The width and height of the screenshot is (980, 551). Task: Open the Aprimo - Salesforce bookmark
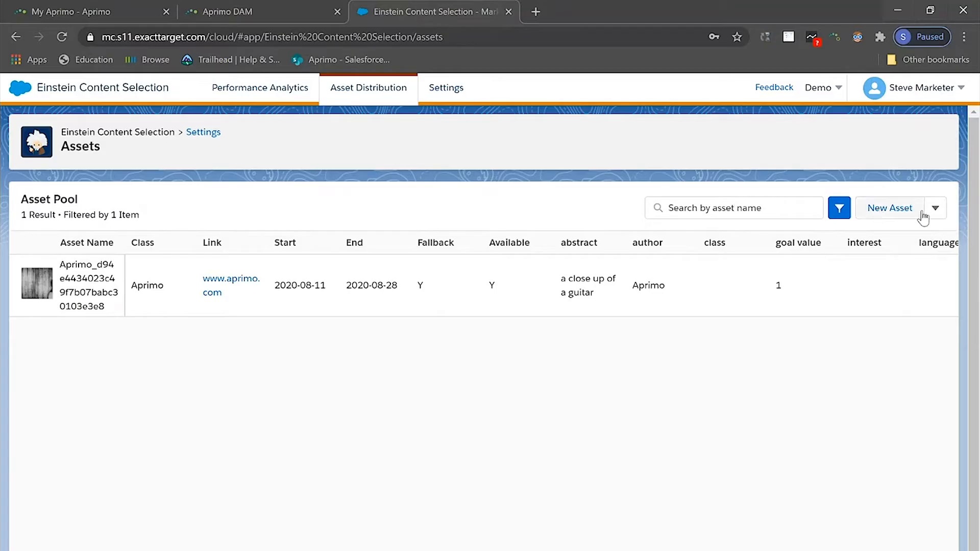click(x=340, y=60)
